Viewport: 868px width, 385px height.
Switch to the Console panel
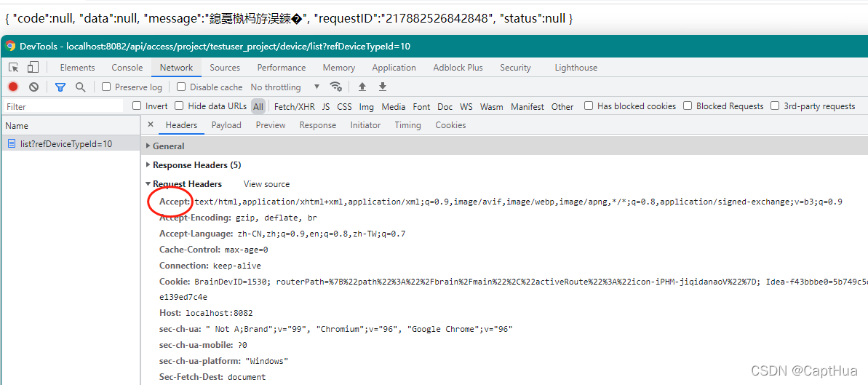pyautogui.click(x=127, y=68)
